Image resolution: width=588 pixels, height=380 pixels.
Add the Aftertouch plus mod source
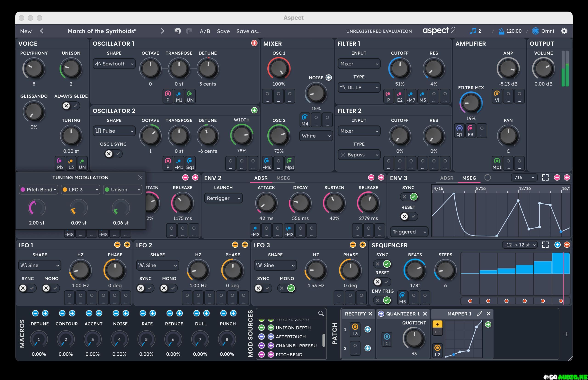click(271, 337)
